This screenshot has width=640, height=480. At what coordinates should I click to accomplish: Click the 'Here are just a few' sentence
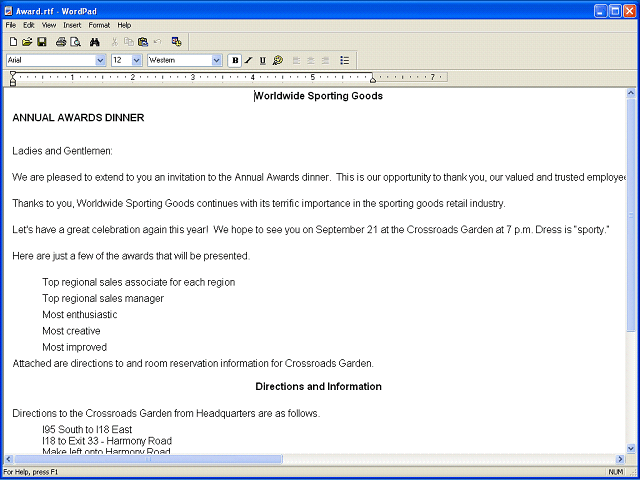(x=131, y=256)
